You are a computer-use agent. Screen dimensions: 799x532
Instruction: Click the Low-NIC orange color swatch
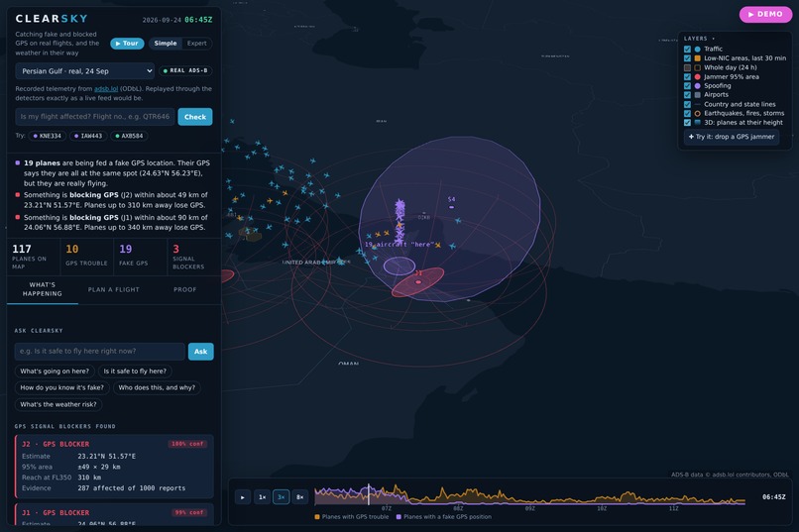click(698, 58)
